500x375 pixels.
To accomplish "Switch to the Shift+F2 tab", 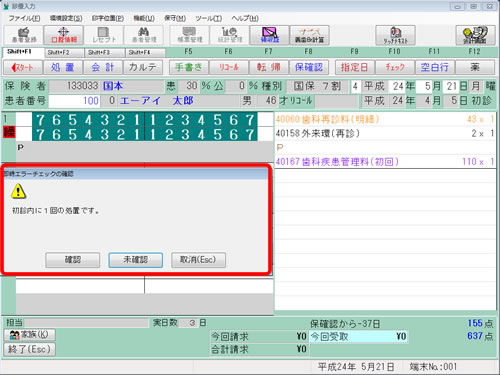I will (65, 53).
